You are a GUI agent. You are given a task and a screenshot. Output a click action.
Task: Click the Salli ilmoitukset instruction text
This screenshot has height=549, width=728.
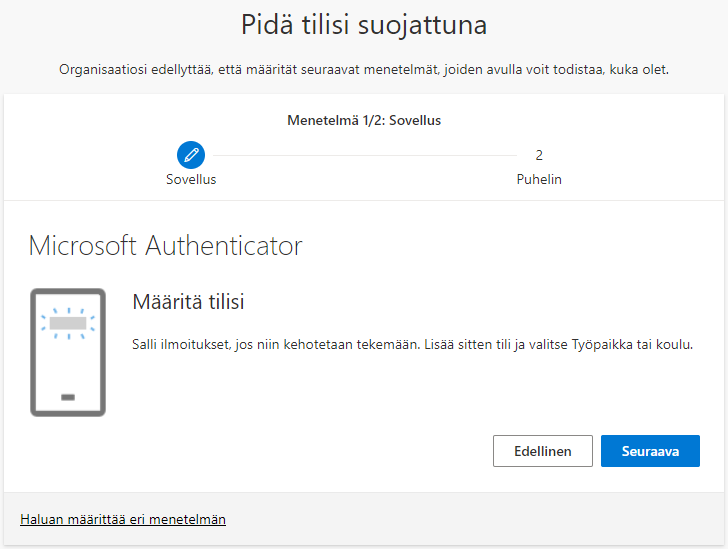click(350, 344)
